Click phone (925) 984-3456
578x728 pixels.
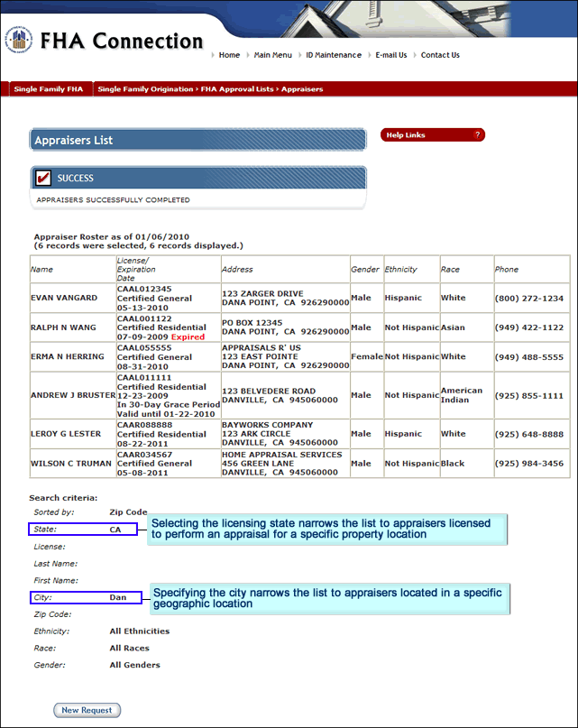point(528,464)
